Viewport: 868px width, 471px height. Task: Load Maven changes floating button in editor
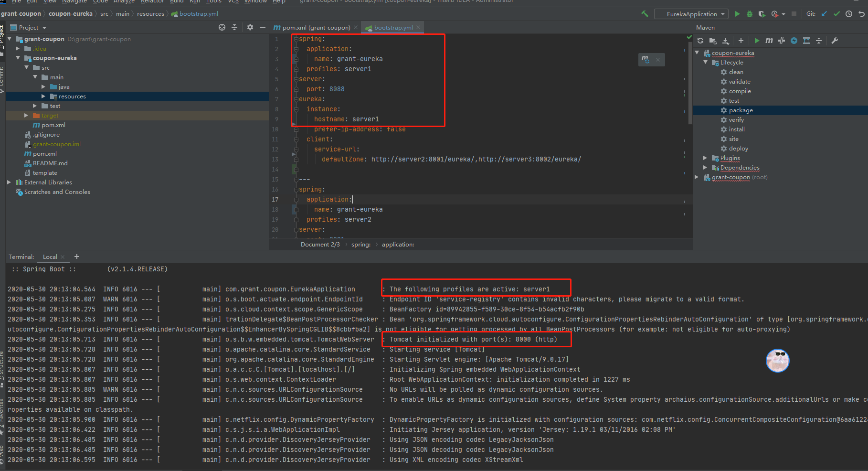(x=646, y=59)
